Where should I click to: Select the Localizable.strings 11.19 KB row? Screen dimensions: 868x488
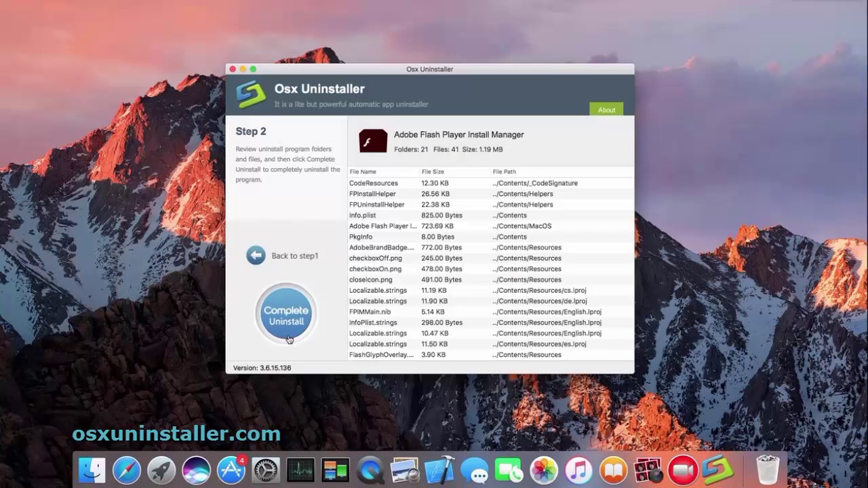(491, 291)
